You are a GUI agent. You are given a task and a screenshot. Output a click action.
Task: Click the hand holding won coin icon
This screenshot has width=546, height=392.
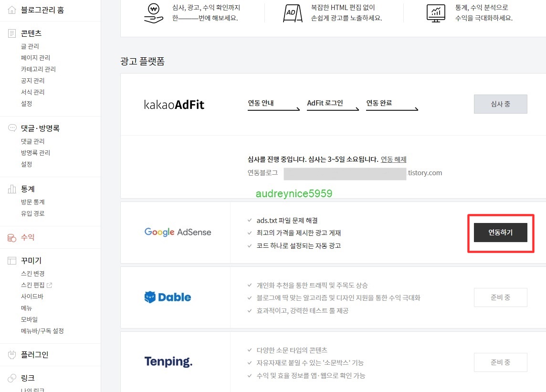pos(154,13)
